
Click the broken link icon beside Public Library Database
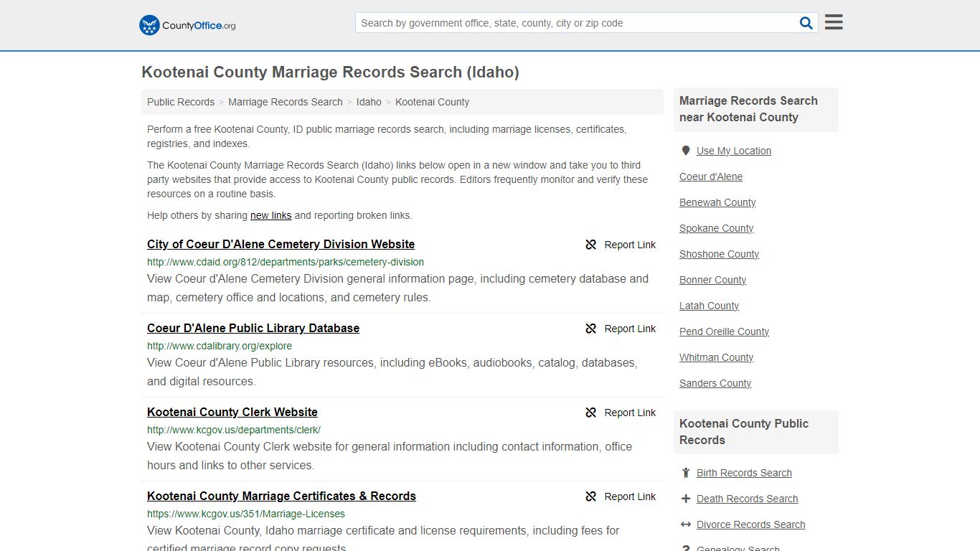(591, 329)
